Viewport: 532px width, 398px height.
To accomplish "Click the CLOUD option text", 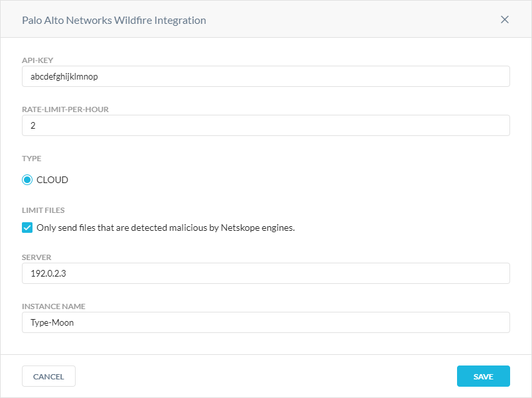I will (52, 180).
